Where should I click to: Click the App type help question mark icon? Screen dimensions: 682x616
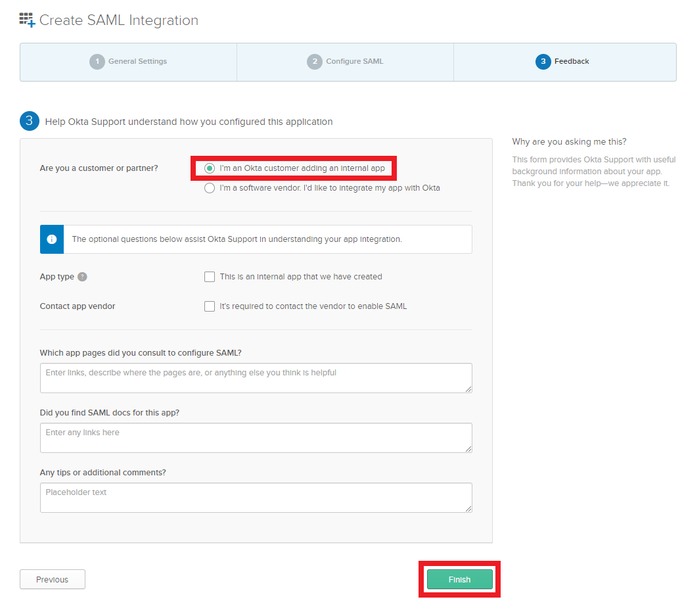82,277
